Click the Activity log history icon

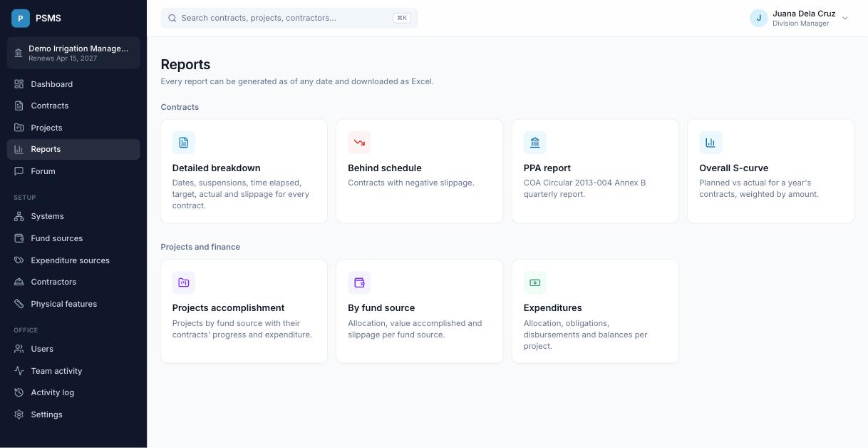point(19,392)
